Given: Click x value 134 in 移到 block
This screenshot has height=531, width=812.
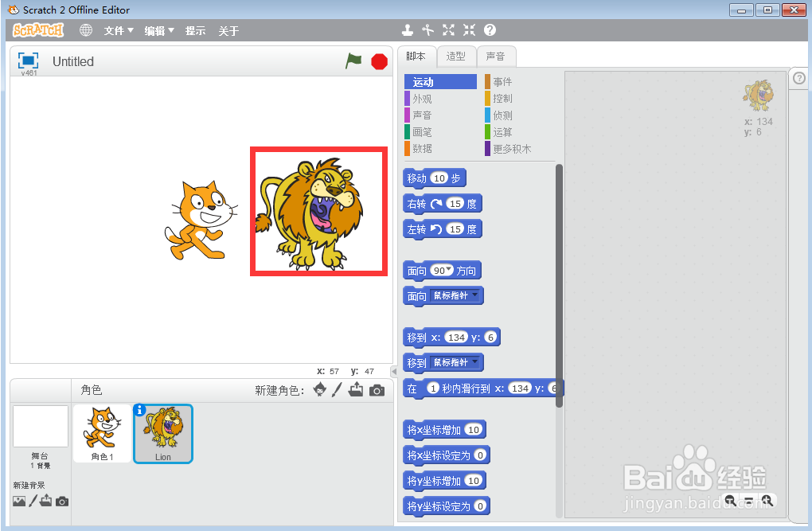Looking at the screenshot, I should (456, 338).
